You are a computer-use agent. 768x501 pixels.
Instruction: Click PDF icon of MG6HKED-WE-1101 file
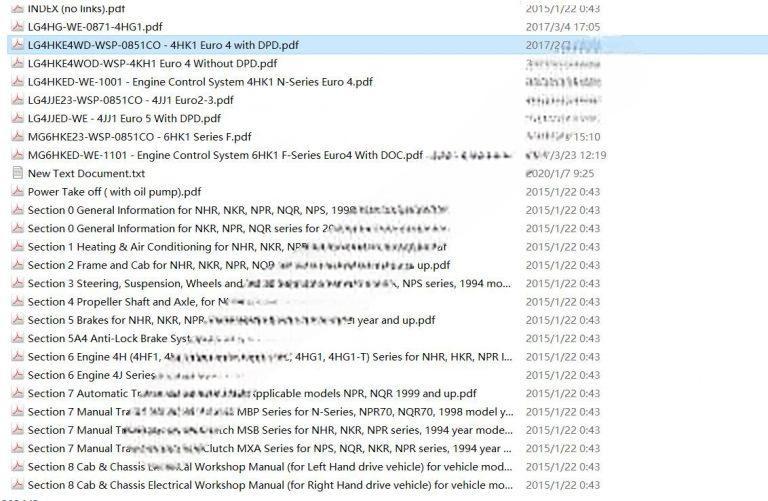(x=18, y=155)
